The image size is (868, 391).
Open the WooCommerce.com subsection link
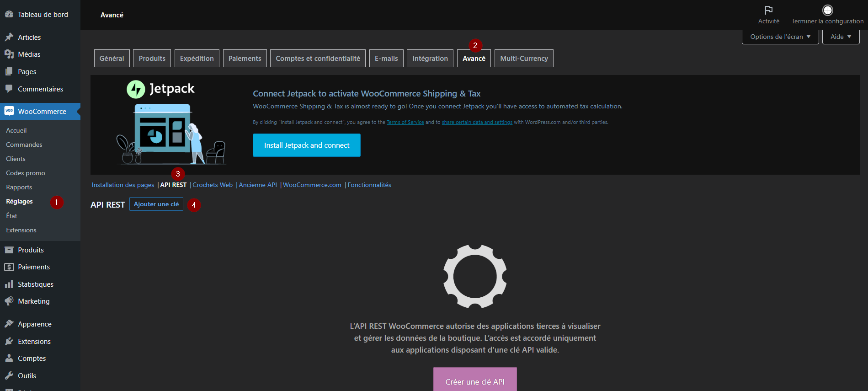[x=312, y=185]
